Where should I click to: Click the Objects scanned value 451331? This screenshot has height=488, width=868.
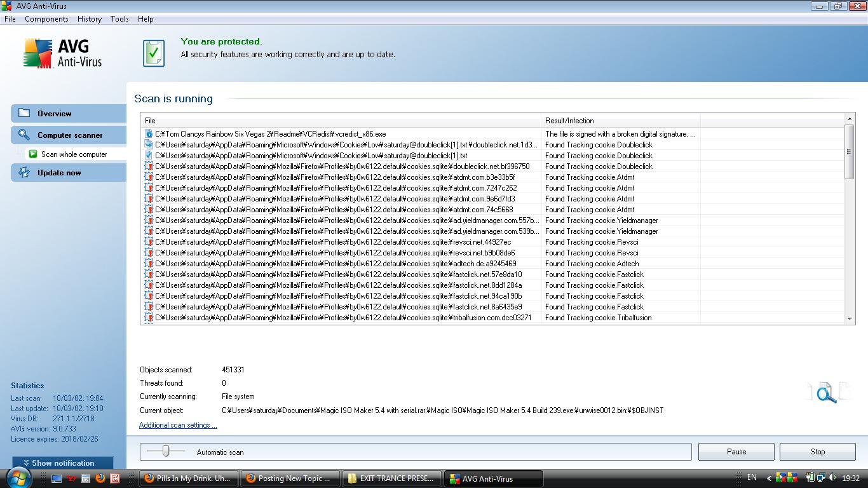(x=233, y=370)
